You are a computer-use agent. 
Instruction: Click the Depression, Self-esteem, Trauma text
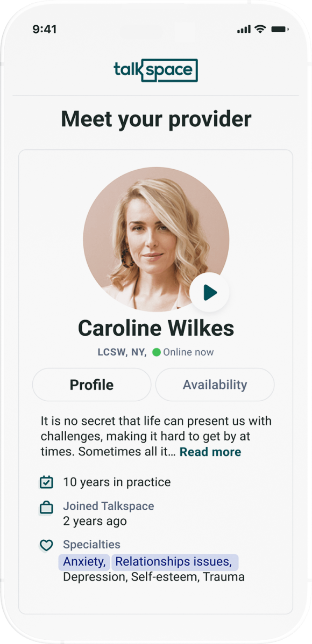154,577
